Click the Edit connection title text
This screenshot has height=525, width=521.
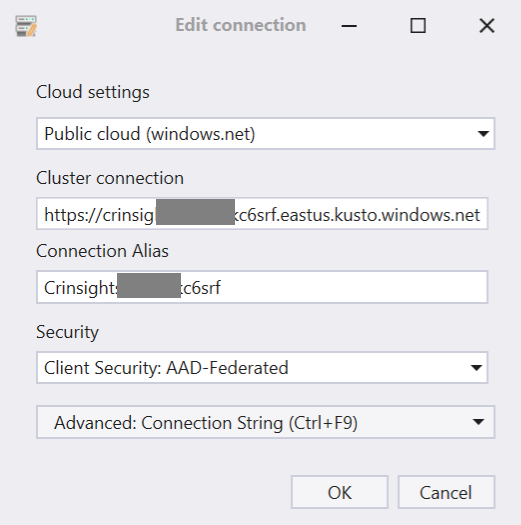click(x=241, y=25)
